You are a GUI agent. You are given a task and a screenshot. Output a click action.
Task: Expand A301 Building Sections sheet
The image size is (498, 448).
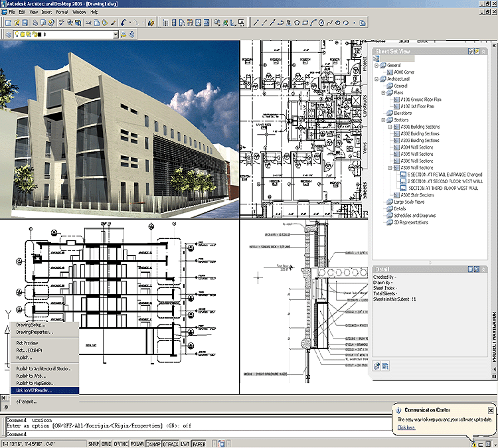(390, 127)
